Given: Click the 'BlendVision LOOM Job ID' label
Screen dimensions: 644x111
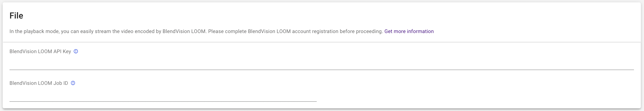Looking at the screenshot, I should (x=39, y=83).
